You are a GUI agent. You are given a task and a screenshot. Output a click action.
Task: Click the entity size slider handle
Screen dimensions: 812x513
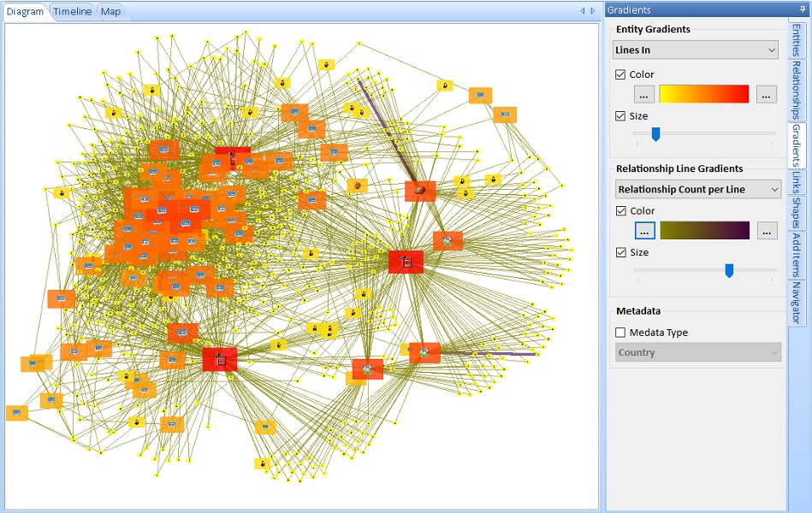tap(655, 133)
